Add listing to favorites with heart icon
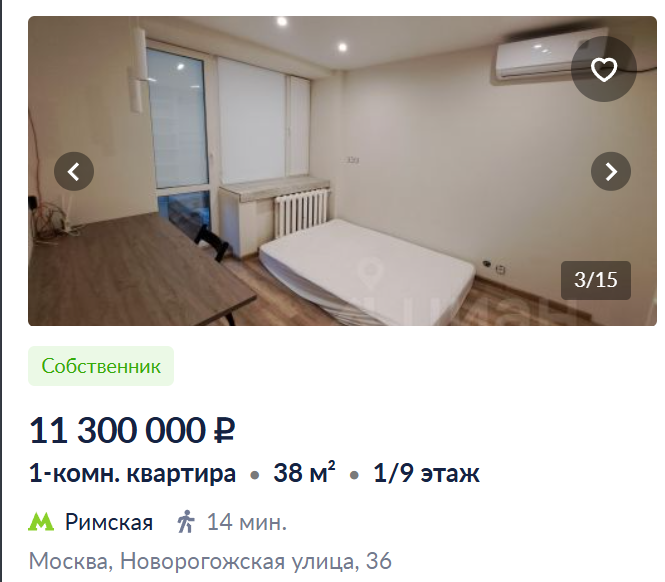The height and width of the screenshot is (582, 665). point(604,69)
